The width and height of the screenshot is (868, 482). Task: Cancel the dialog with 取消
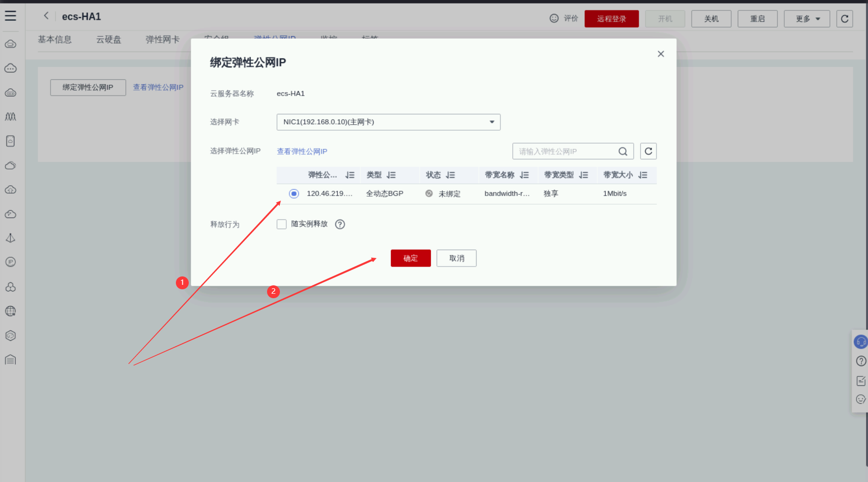456,258
